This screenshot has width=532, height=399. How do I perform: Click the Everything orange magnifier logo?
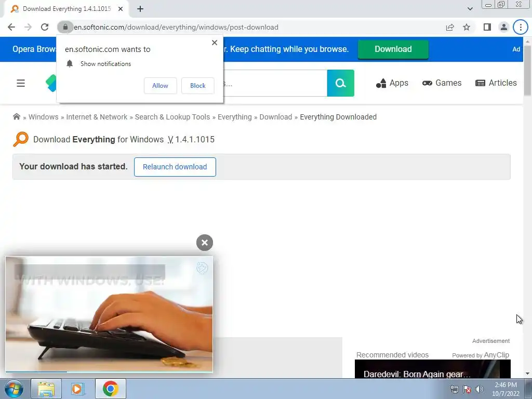(21, 139)
